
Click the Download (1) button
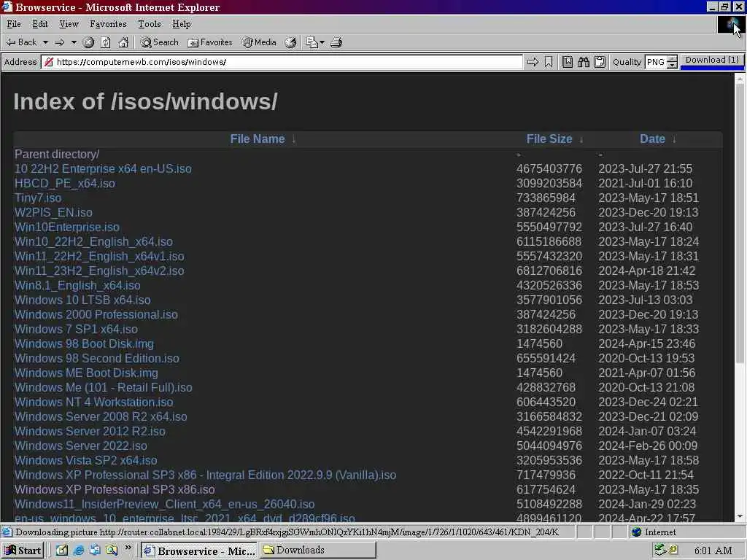coord(712,61)
